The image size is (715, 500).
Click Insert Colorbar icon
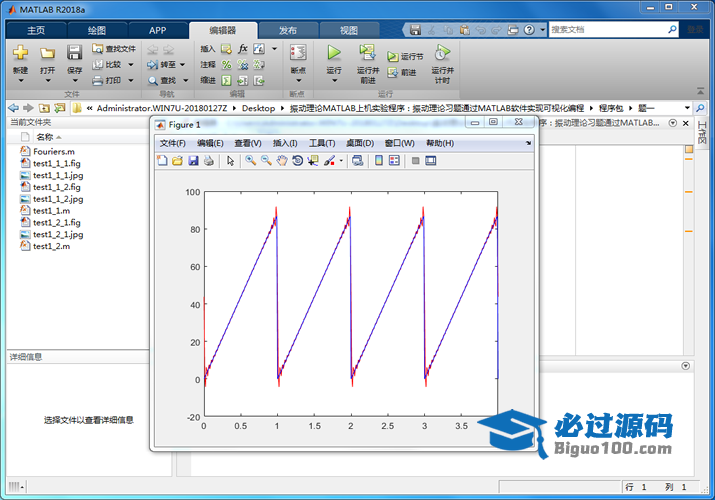pyautogui.click(x=378, y=160)
